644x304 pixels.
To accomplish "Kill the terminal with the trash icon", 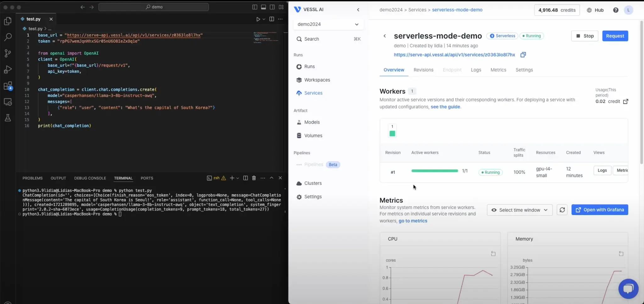I will [x=254, y=178].
